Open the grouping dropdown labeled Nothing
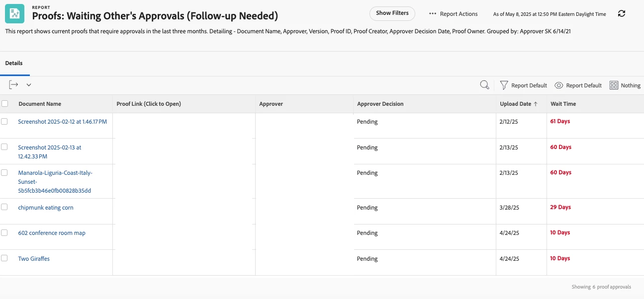The width and height of the screenshot is (644, 299). 625,85
